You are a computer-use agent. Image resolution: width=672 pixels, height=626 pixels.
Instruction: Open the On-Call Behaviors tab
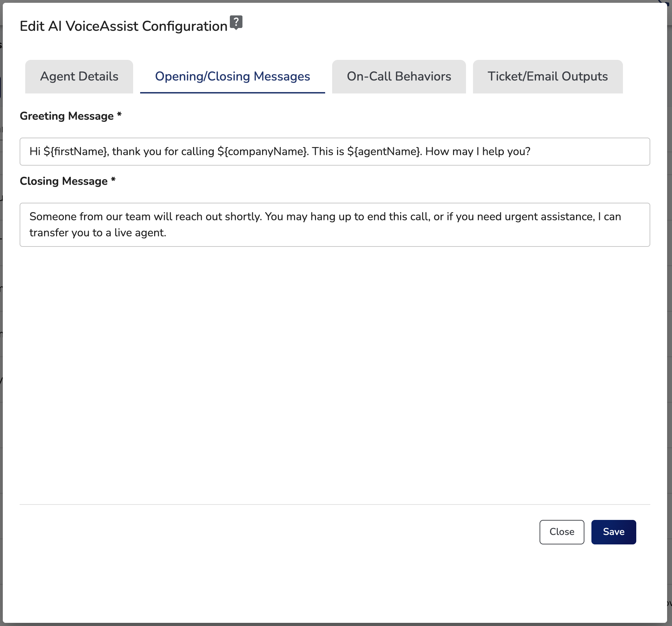tap(399, 76)
